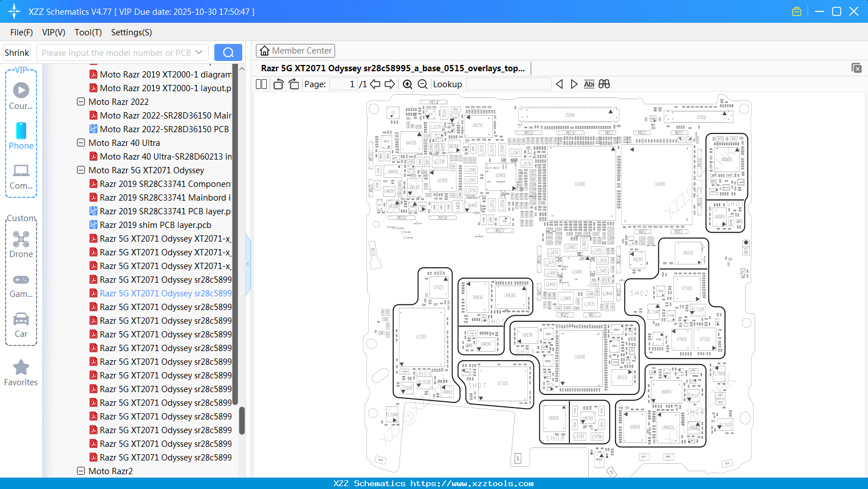Zoom out of the schematic
Screen dimensions: 868x489
coord(422,84)
